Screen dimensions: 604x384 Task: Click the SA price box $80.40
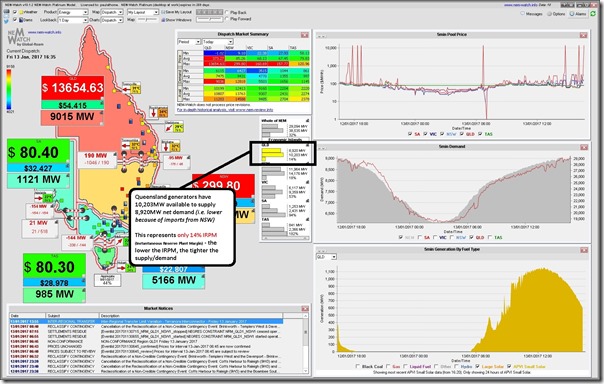click(39, 152)
